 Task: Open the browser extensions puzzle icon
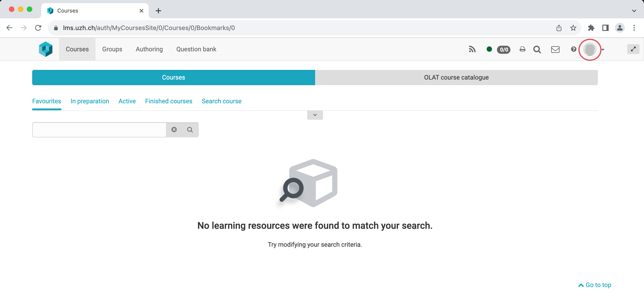pos(591,28)
